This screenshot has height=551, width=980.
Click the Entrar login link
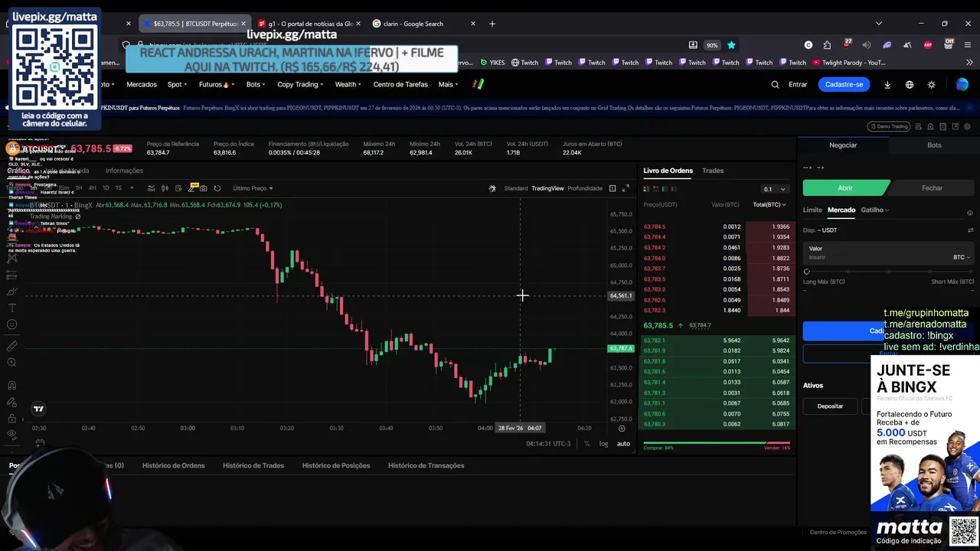pos(798,84)
